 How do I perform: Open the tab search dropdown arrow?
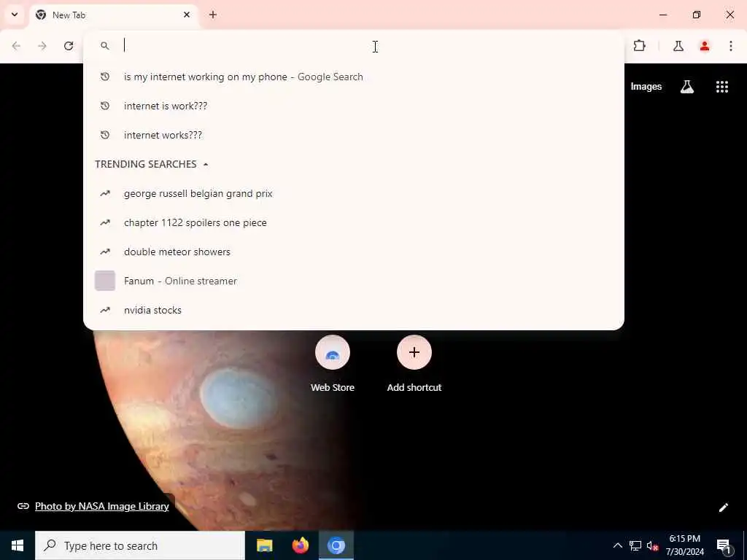(15, 15)
